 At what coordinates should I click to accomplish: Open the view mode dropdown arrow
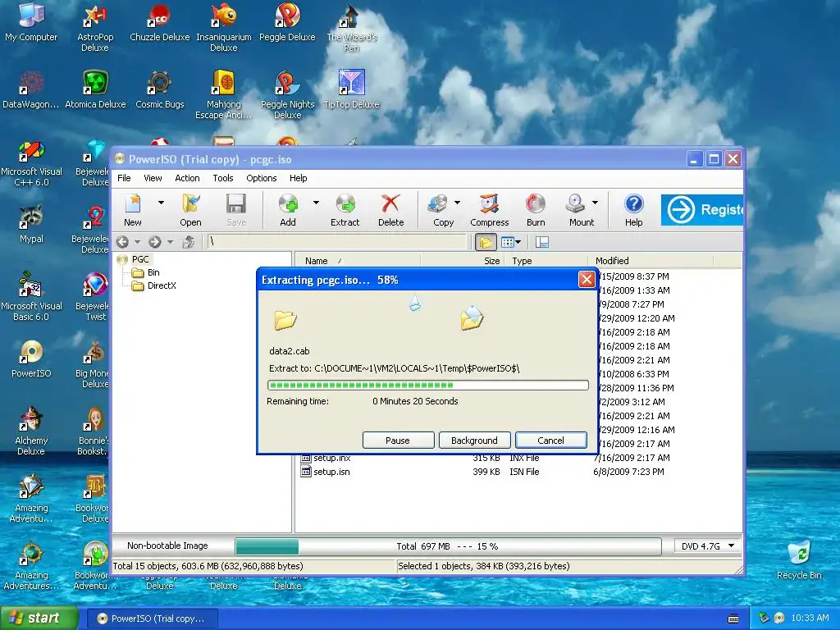[518, 242]
